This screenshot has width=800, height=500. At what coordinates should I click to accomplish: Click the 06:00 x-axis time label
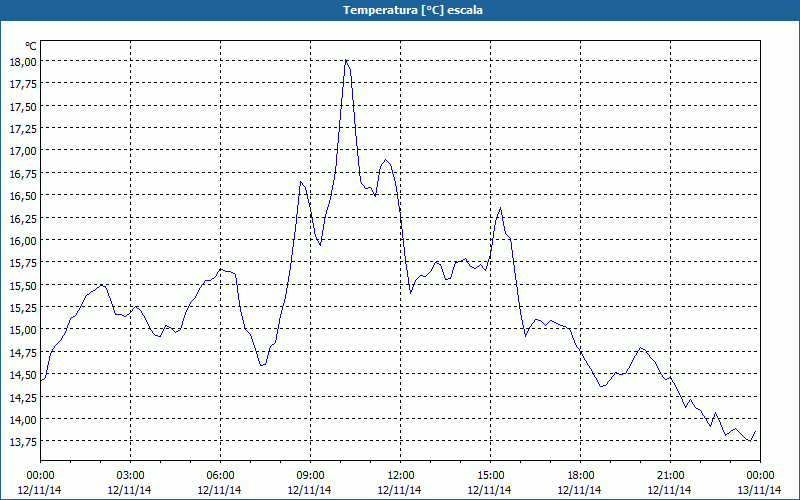[x=220, y=476]
